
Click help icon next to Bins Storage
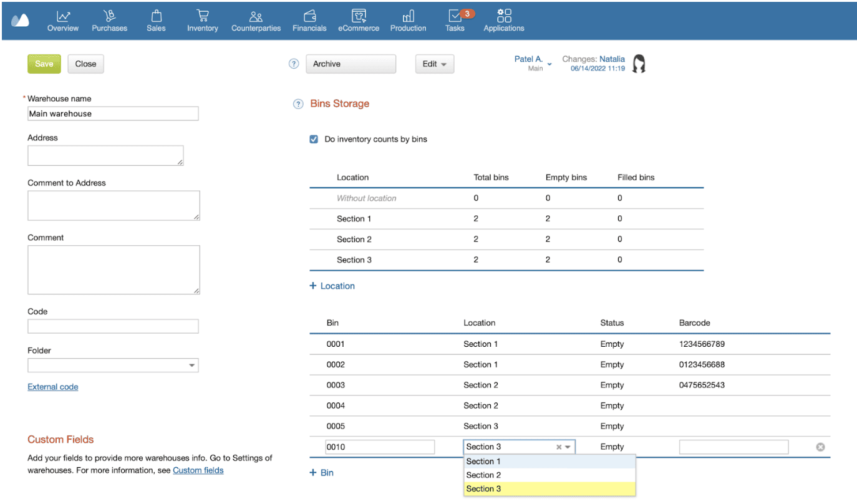pos(298,104)
